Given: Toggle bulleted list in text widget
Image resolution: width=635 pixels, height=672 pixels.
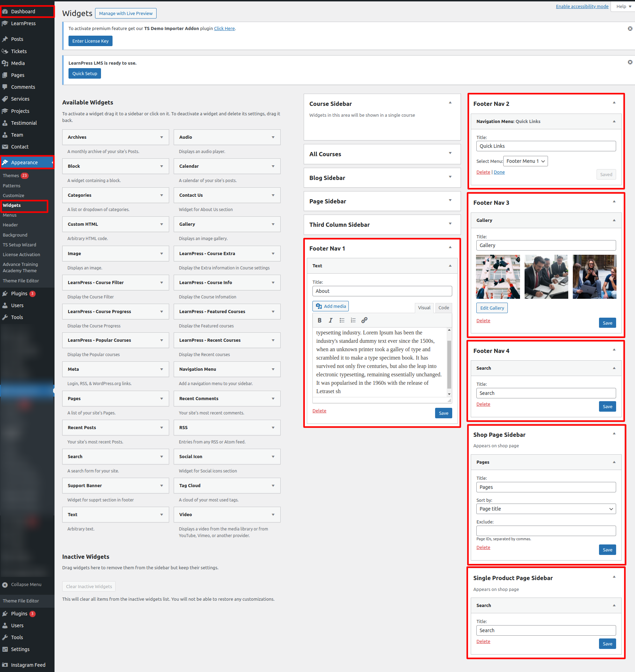Looking at the screenshot, I should (x=342, y=320).
